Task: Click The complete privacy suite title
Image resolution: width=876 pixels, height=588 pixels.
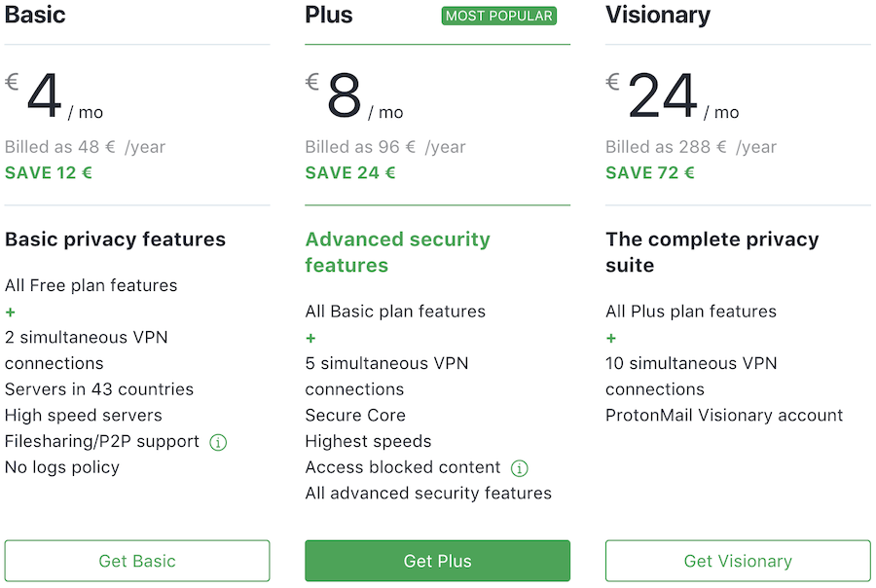Action: (x=712, y=252)
